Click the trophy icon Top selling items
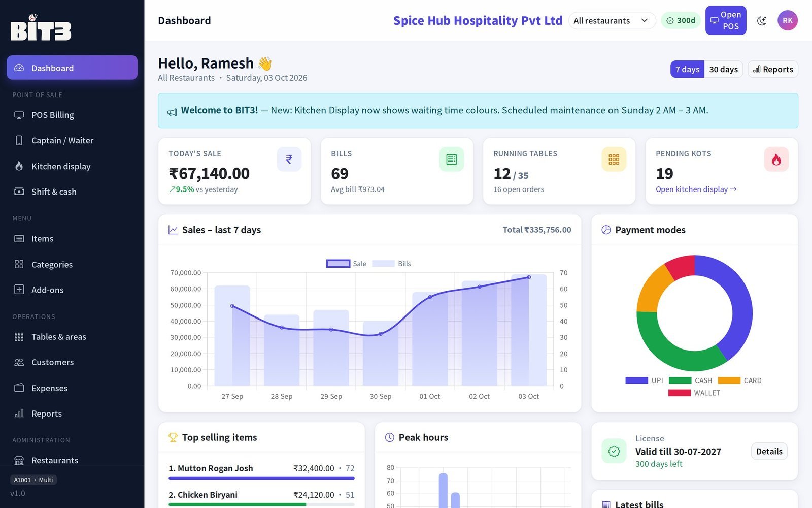The height and width of the screenshot is (508, 812). (173, 437)
